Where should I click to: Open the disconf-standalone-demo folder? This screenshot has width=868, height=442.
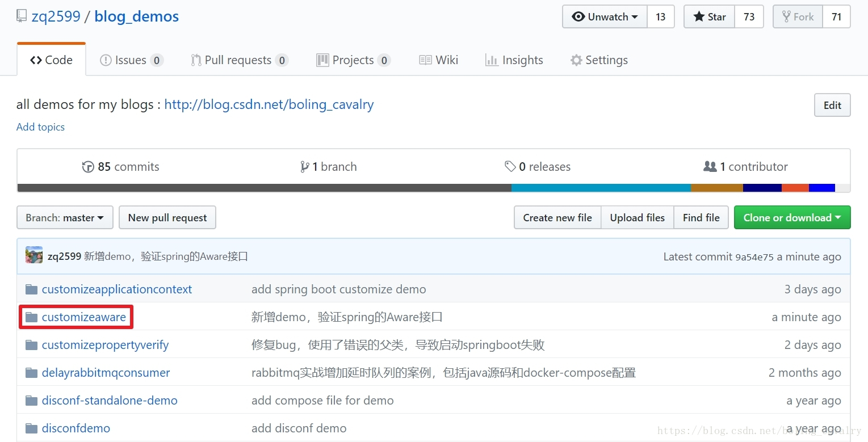click(x=110, y=401)
